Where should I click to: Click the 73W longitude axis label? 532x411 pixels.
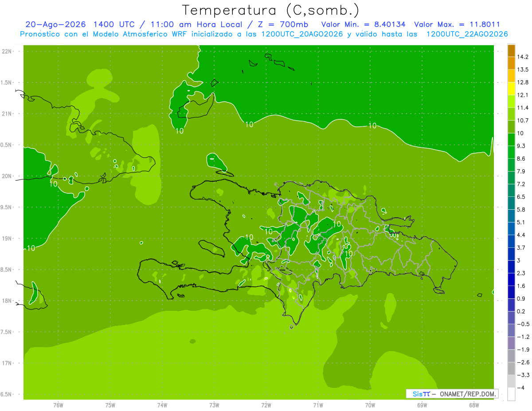pos(214,405)
